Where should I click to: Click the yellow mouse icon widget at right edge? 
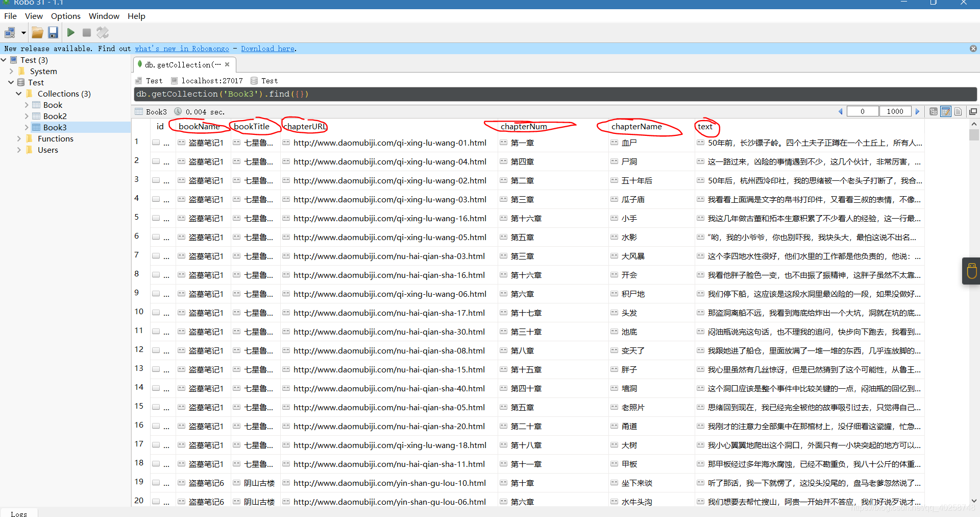pyautogui.click(x=971, y=271)
